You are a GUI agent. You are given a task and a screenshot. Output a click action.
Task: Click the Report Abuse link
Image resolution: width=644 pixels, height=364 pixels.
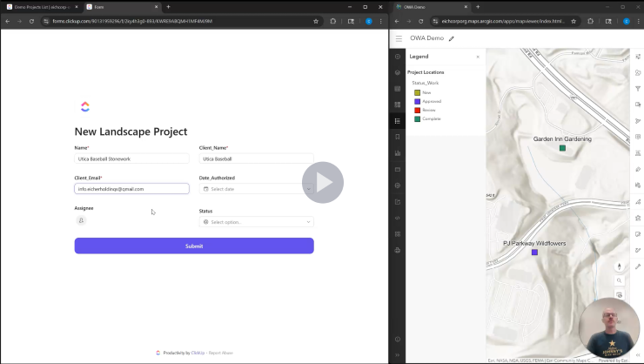(x=221, y=353)
